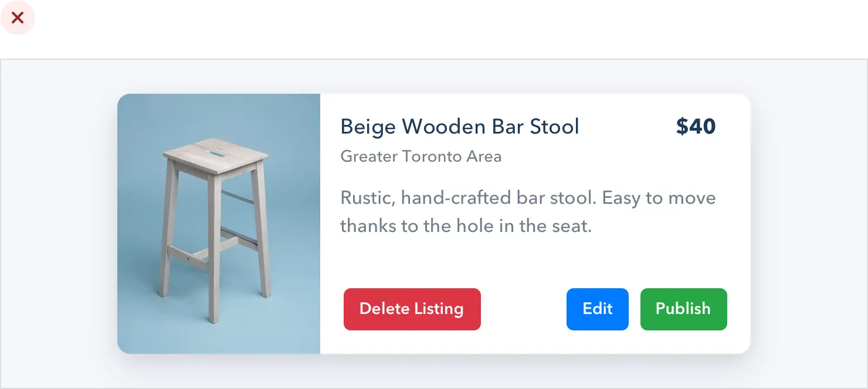Viewport: 868px width, 389px height.
Task: Click the gray page background left of the card
Action: pyautogui.click(x=59, y=223)
